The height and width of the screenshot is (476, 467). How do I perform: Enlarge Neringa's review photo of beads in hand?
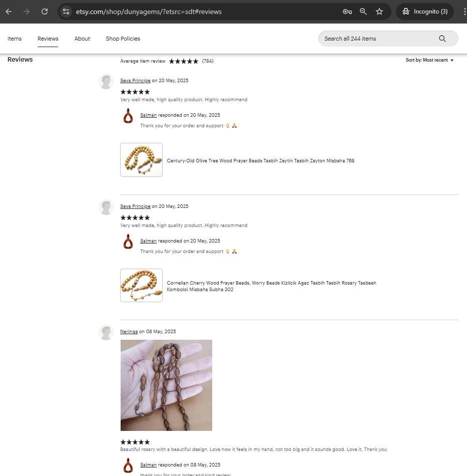[x=166, y=385]
